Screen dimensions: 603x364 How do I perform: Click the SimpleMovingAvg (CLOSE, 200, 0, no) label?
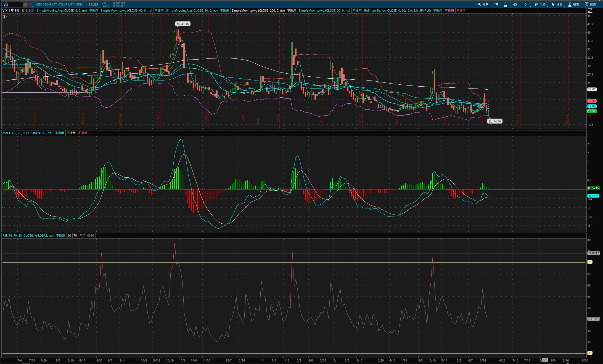(258, 10)
